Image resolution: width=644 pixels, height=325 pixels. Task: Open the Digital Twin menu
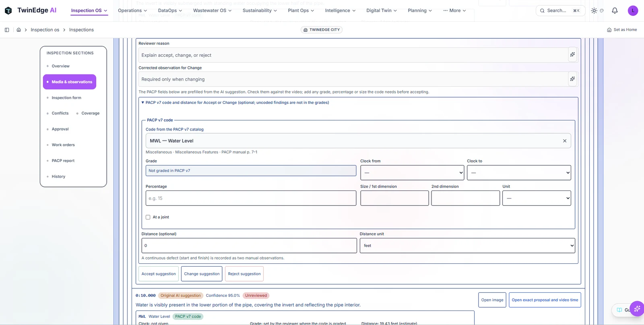pyautogui.click(x=382, y=10)
